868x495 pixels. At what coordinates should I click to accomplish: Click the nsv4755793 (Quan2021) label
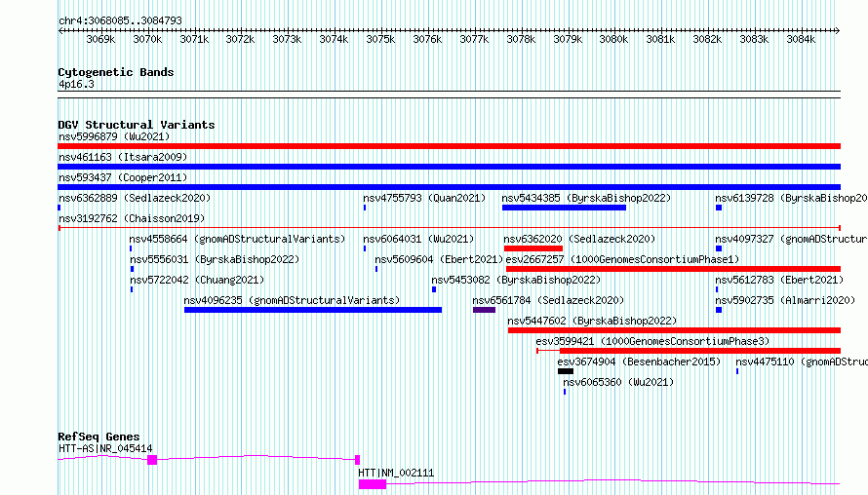[424, 198]
